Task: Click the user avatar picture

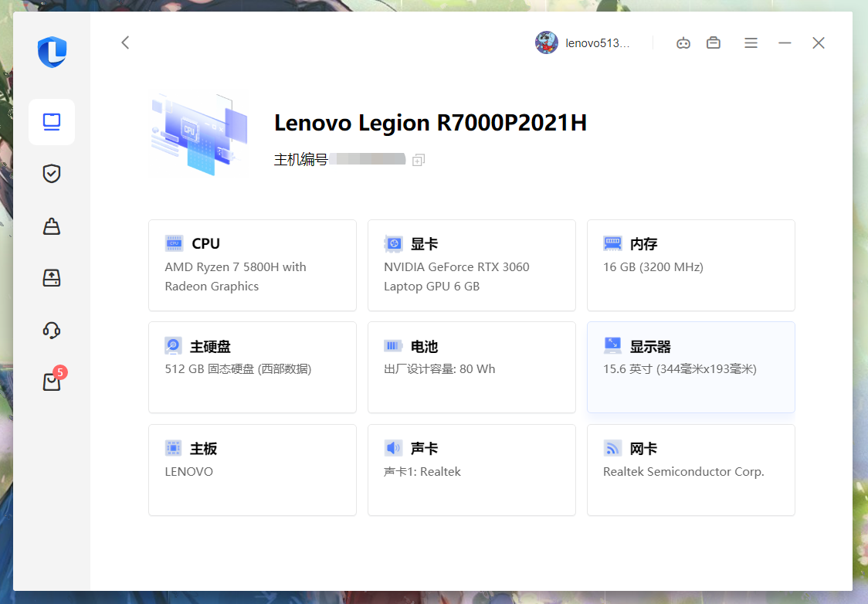Action: (547, 42)
